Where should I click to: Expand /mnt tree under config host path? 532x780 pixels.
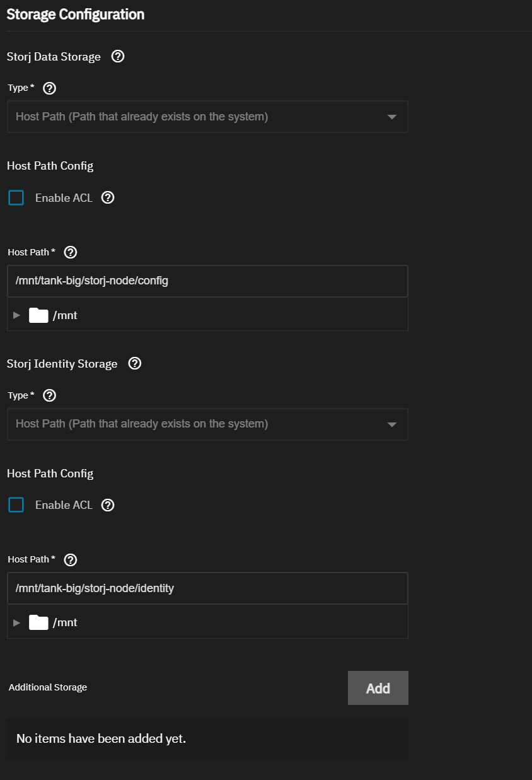pos(17,315)
